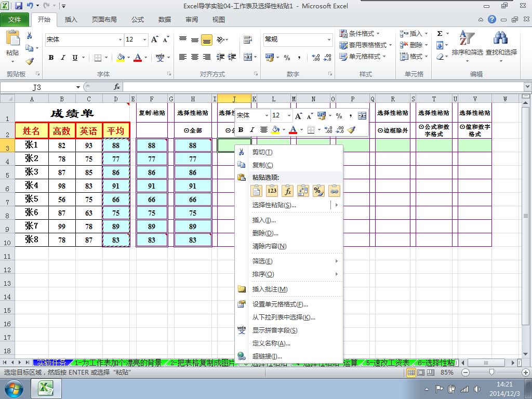Image resolution: width=532 pixels, height=399 pixels.
Task: Click the Cut scissors icon in ribbon
Action: point(30,36)
